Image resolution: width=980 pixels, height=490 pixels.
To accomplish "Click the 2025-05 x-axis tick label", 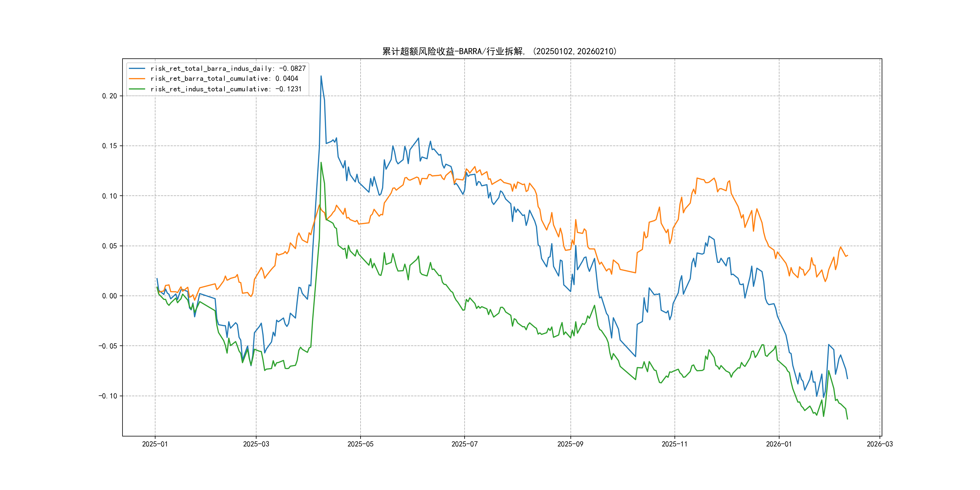I will [x=360, y=444].
